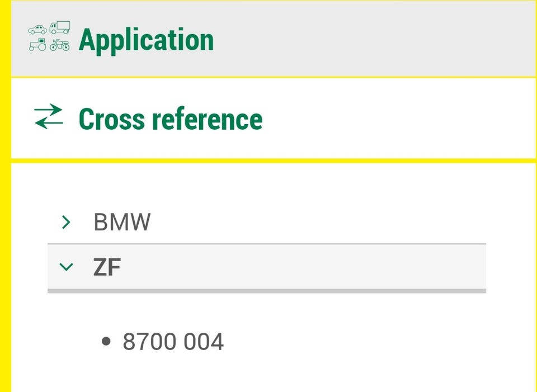Select the Cross reference section heading
The image size is (537, 392).
tap(170, 119)
